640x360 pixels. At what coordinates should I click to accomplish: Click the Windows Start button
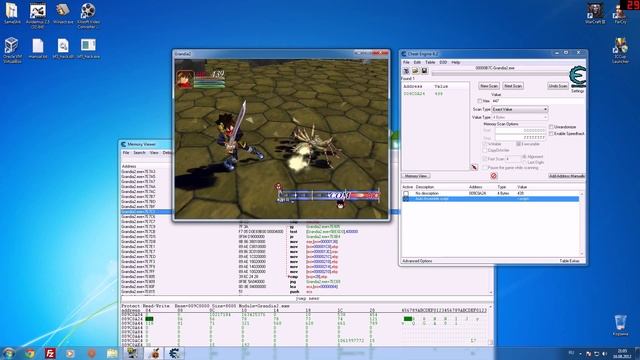click(x=9, y=353)
